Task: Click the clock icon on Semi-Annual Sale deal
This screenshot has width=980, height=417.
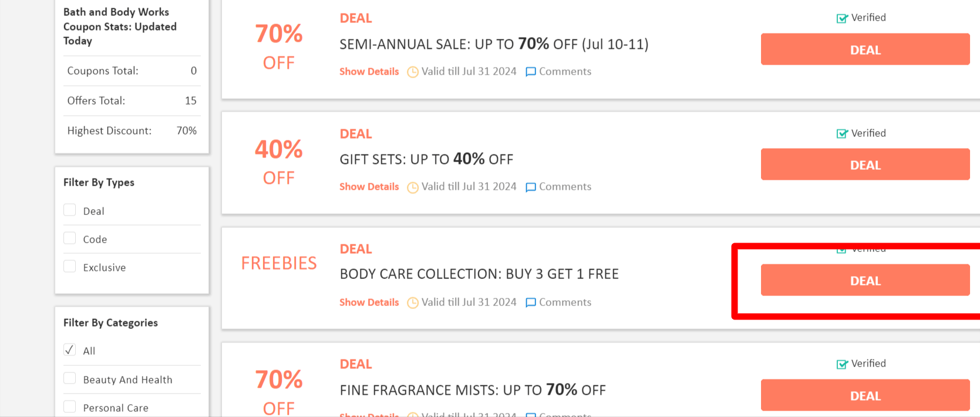Action: tap(413, 72)
